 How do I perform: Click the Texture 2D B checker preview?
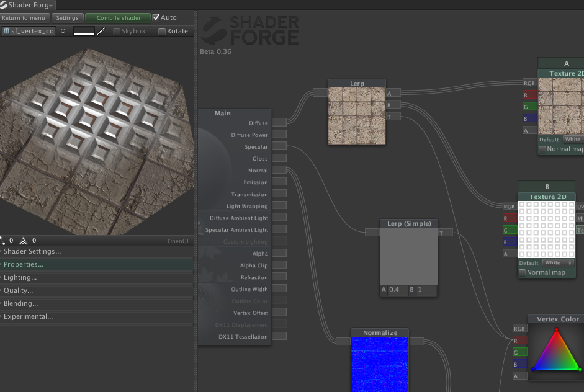pyautogui.click(x=546, y=229)
